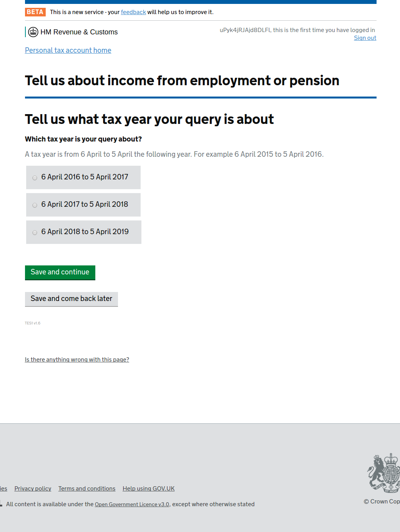Screen dimensions: 400x532
Task: Click the Crown Copyright link
Action: (x=383, y=502)
